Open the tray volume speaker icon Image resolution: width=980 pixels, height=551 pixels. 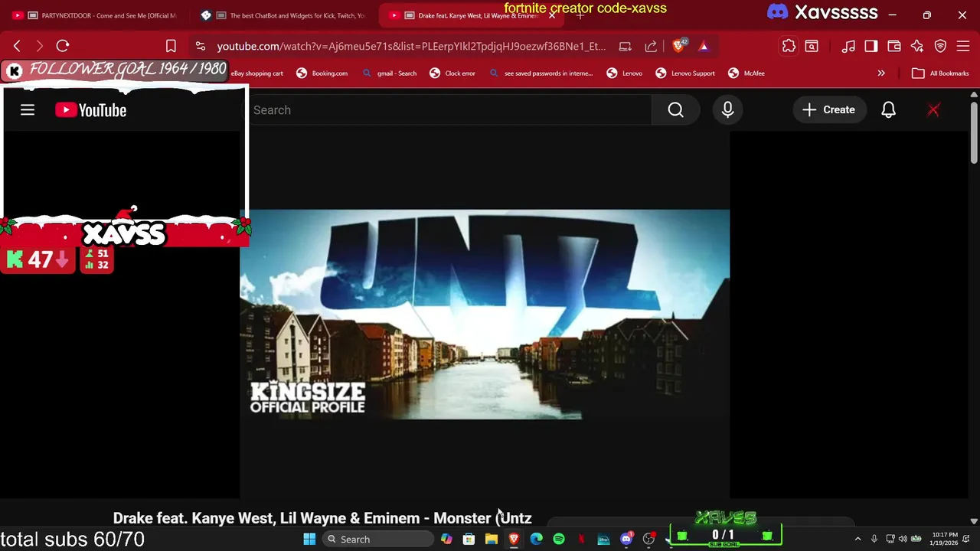pos(903,539)
